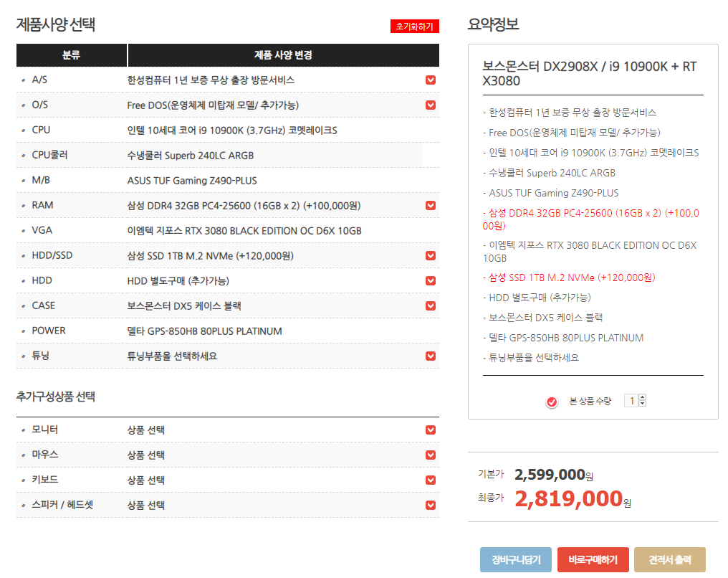Screen dimensions: 728x578
Task: Expand the 키보드 상품 선택 dropdown arrow
Action: [431, 480]
